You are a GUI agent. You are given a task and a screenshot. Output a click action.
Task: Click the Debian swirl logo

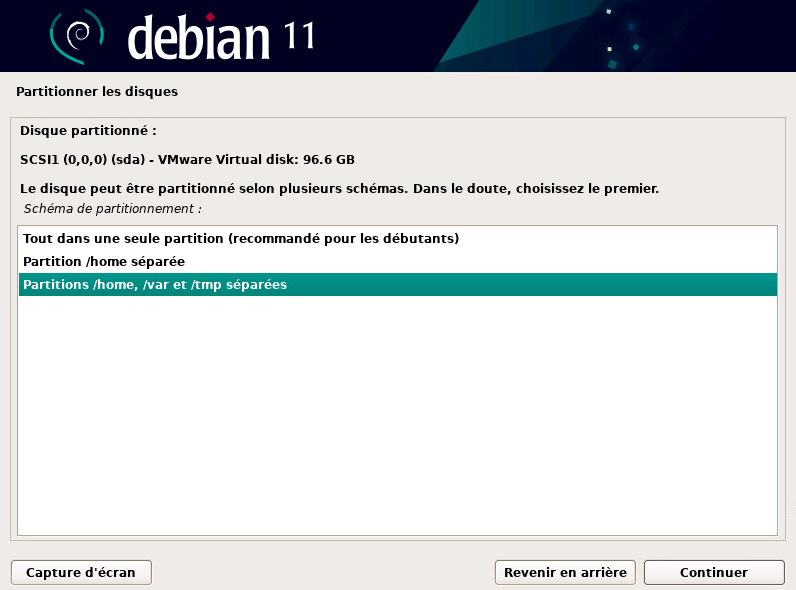(x=77, y=36)
